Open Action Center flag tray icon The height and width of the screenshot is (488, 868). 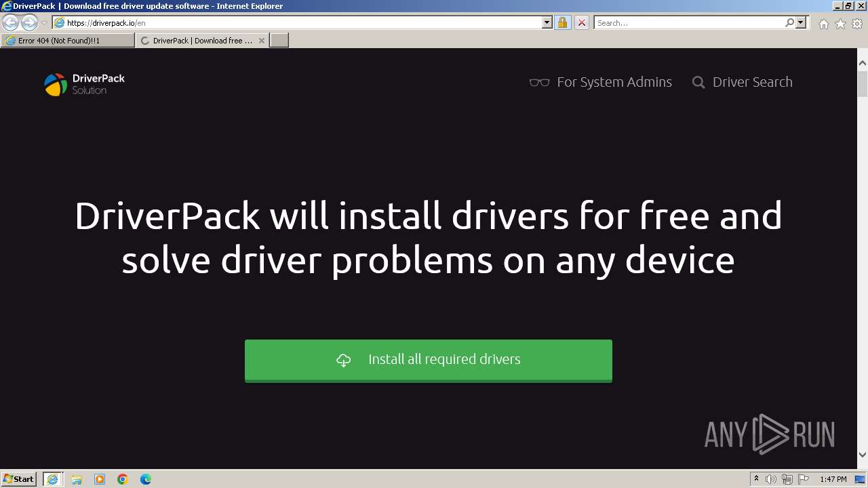click(804, 479)
